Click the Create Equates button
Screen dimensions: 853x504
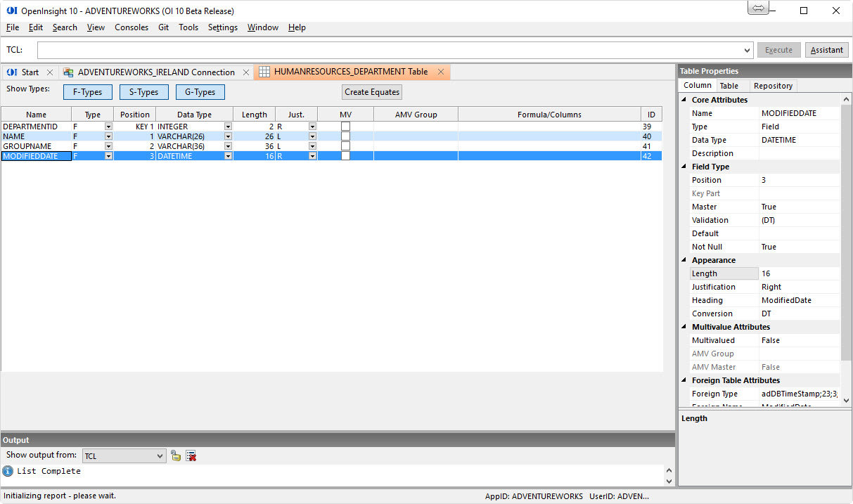[372, 92]
